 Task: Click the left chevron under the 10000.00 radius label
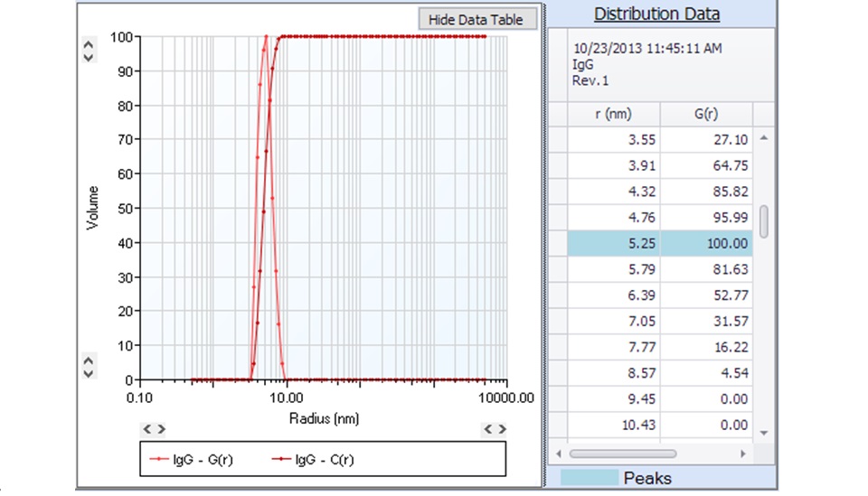coord(488,429)
